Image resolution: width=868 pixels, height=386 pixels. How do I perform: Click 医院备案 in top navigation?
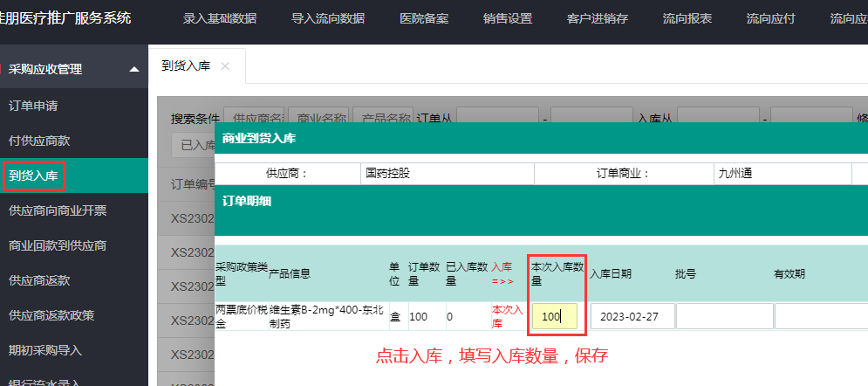[x=424, y=18]
